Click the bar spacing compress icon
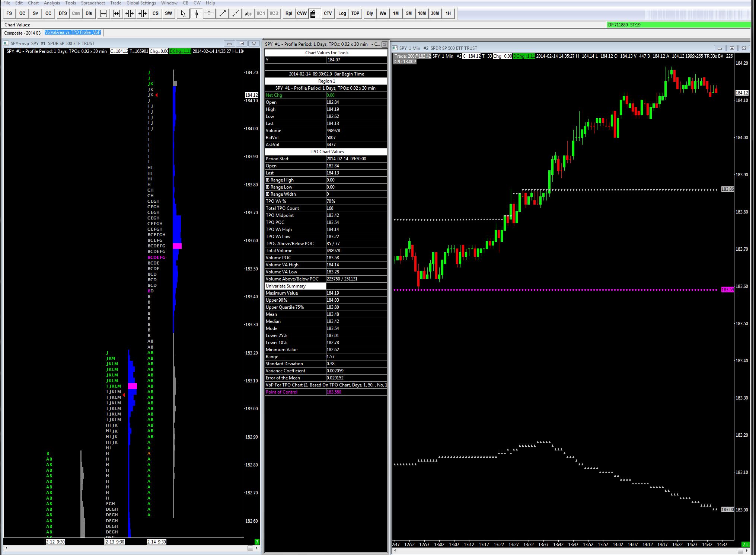The height and width of the screenshot is (555, 756). [130, 13]
